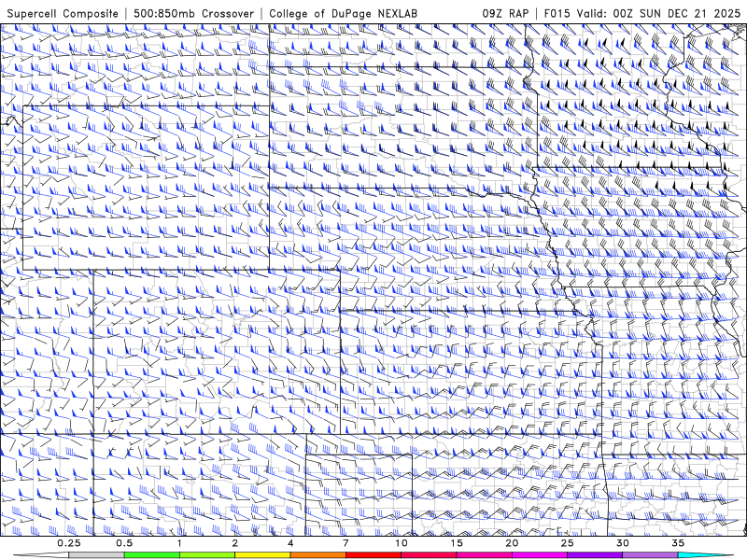747x560 pixels.
Task: Click the '500:850mb Crossover' header label
Action: tap(194, 14)
